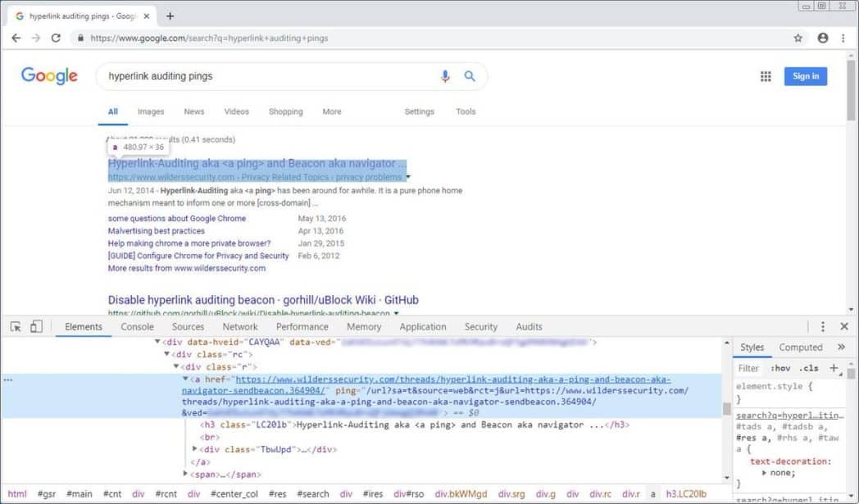Screen dimensions: 859x504
Task: Collapse the div data-hveid CAYQAA node
Action: pos(157,342)
